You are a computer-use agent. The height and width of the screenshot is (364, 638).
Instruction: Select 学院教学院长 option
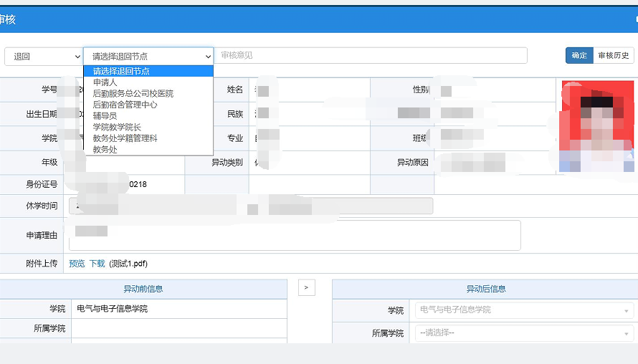pyautogui.click(x=117, y=127)
